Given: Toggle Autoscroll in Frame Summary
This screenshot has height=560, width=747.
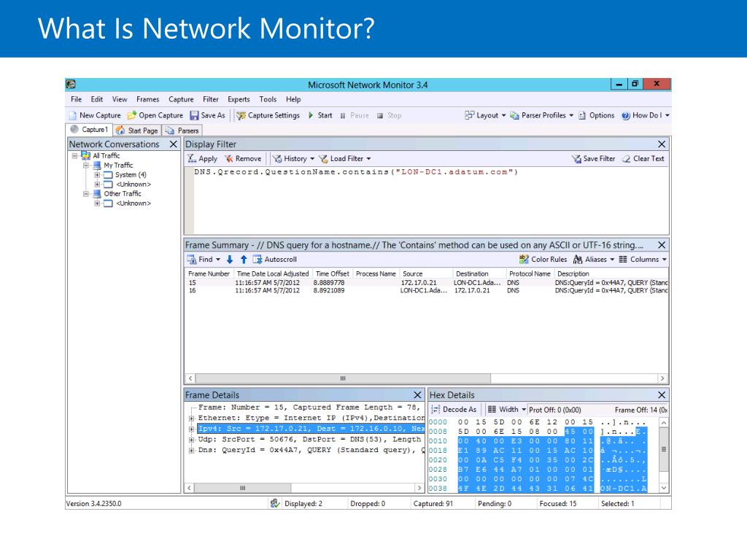Looking at the screenshot, I should coord(275,259).
